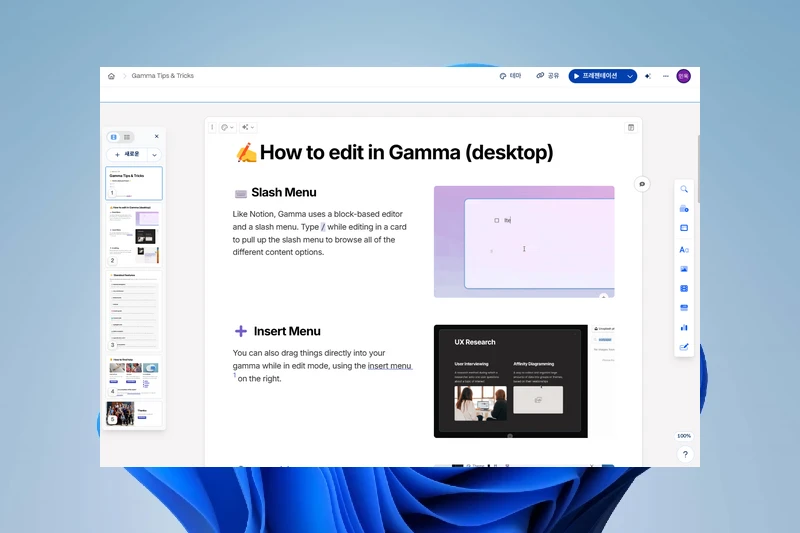The height and width of the screenshot is (533, 800).
Task: Close the card sidebar panel
Action: click(x=157, y=136)
